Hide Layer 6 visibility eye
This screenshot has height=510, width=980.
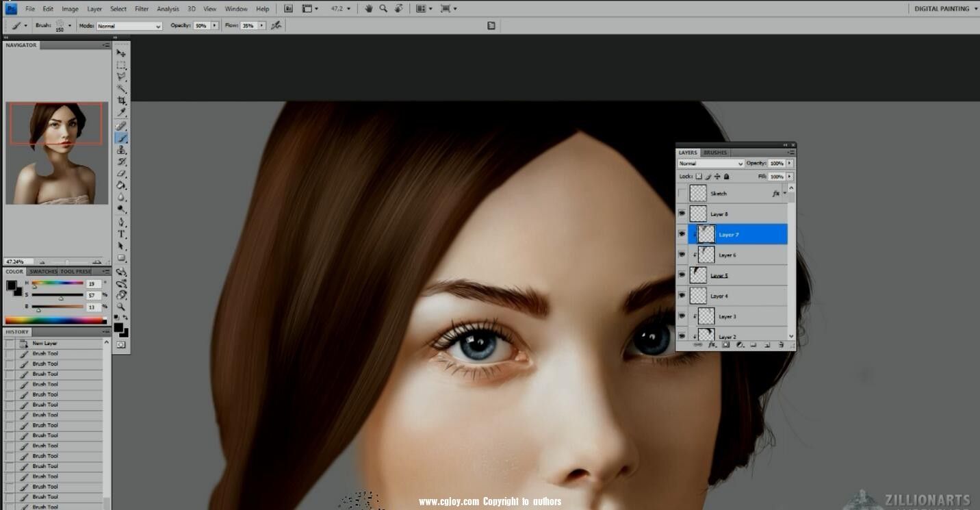point(682,255)
